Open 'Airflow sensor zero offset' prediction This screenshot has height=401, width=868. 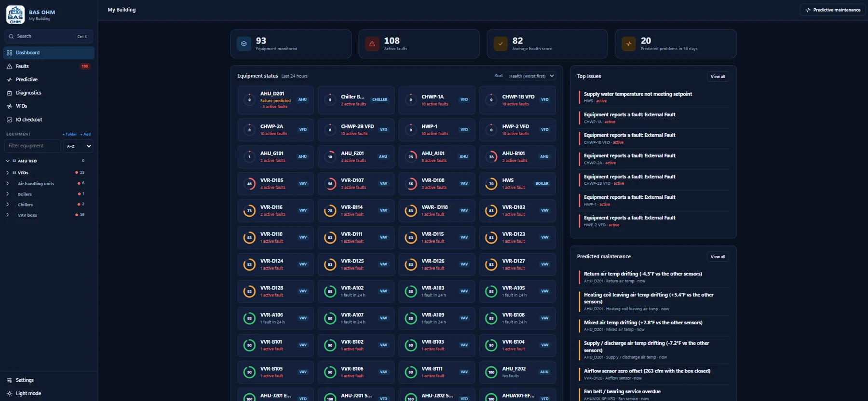[653, 374]
